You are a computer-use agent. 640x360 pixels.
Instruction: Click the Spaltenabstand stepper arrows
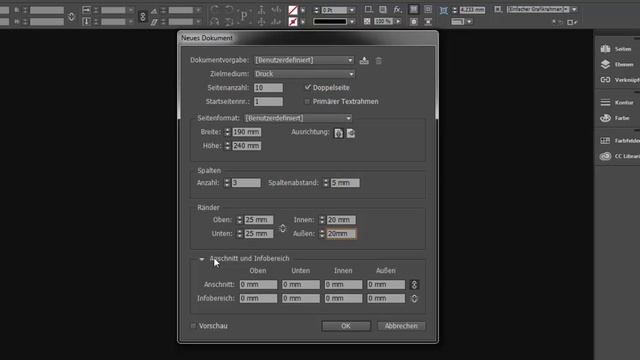click(x=326, y=183)
